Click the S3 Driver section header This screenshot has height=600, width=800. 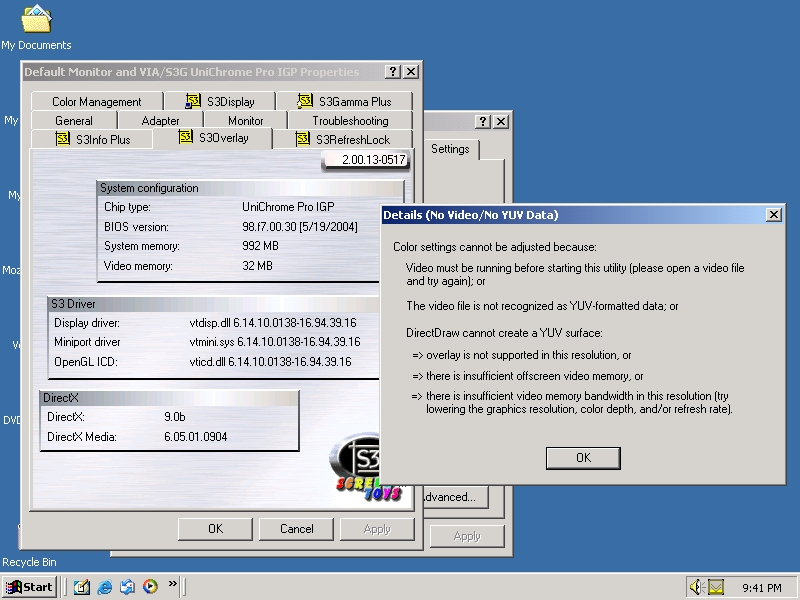pyautogui.click(x=214, y=304)
